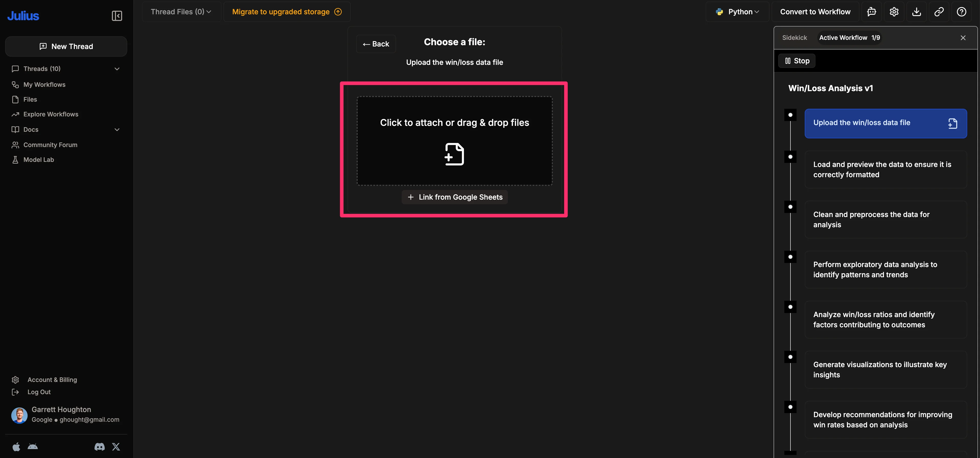Open the X social icon in sidebar footer
This screenshot has height=458, width=980.
click(116, 447)
